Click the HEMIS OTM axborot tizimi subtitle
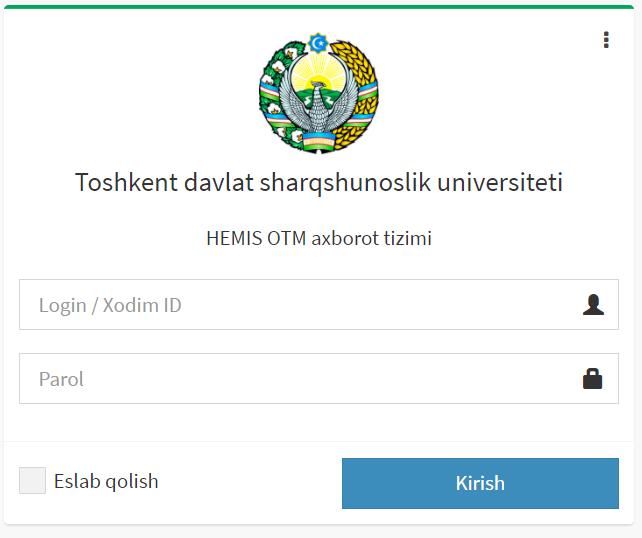This screenshot has height=538, width=642. (319, 239)
